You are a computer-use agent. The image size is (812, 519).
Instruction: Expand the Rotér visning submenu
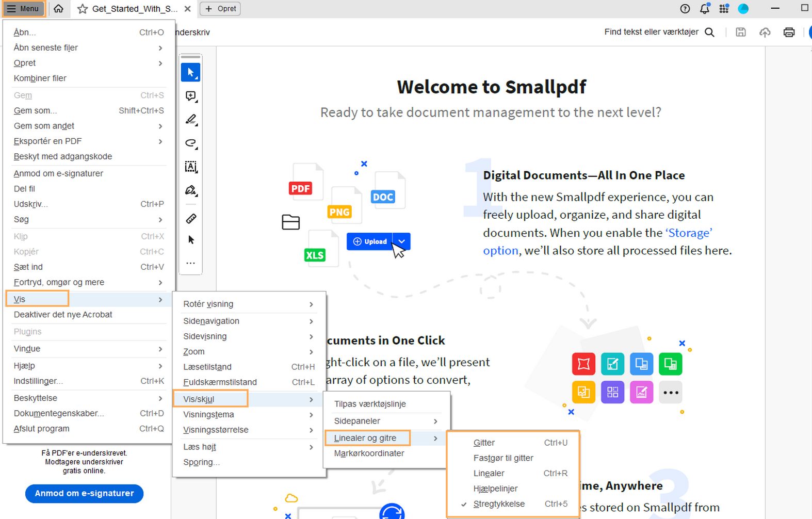coord(249,304)
